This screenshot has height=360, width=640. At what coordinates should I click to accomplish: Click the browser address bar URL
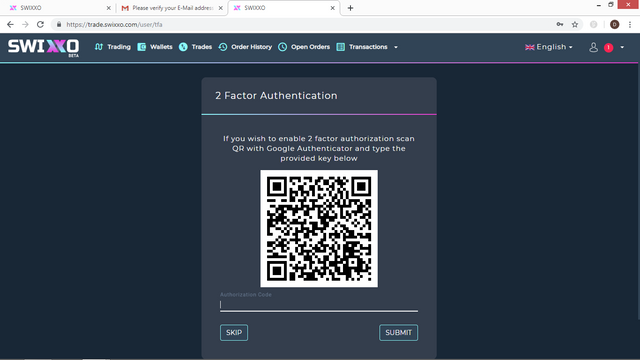[x=114, y=24]
